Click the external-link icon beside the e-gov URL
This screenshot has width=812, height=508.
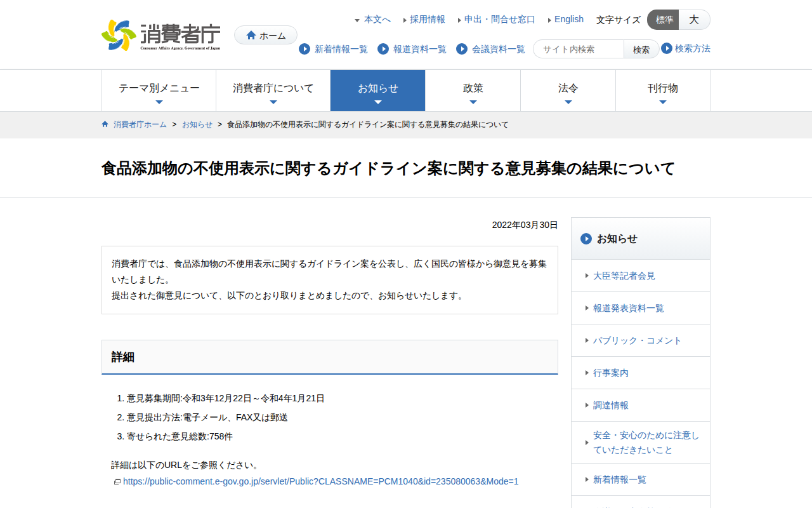(x=117, y=481)
